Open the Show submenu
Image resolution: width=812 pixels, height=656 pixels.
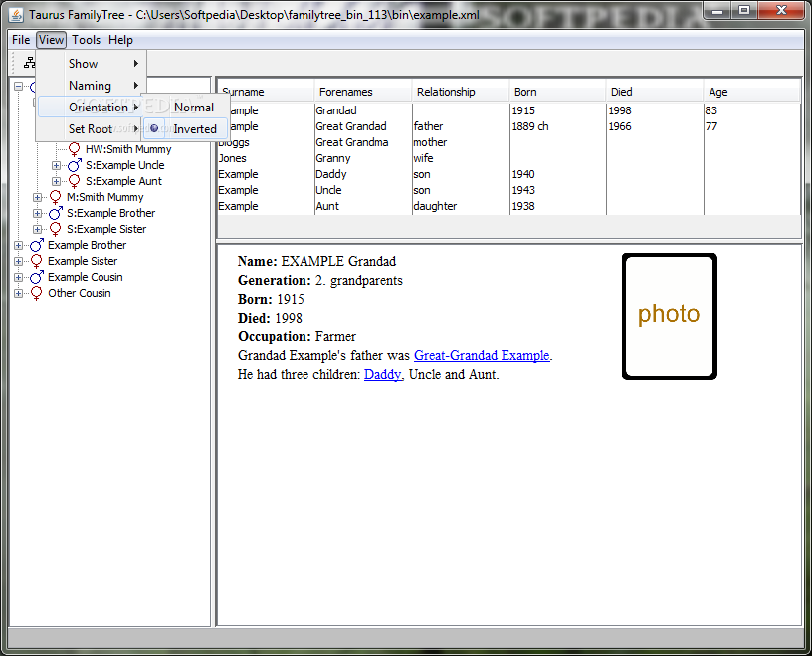[x=92, y=64]
